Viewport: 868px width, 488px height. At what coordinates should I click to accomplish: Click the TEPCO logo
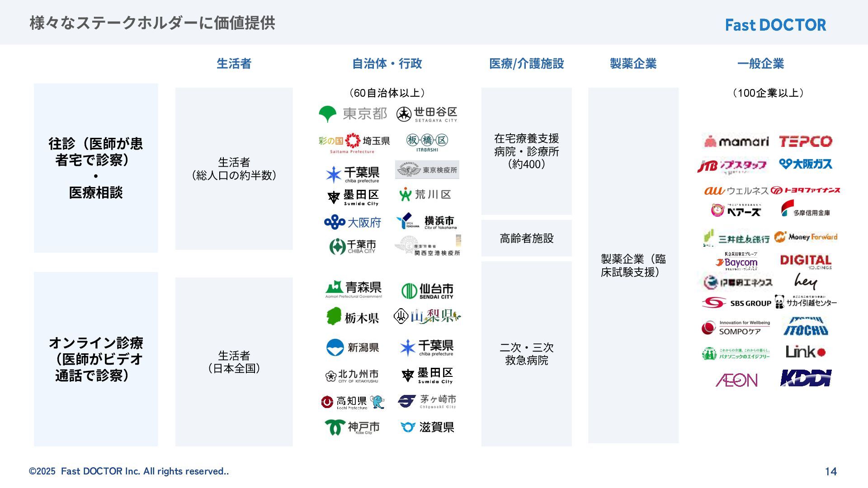coord(805,141)
